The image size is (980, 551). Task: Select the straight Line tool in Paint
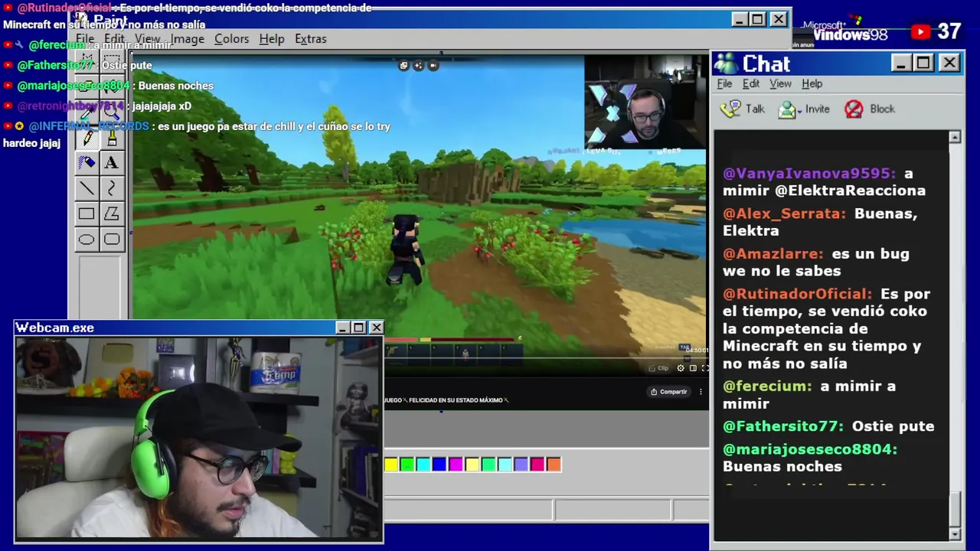click(87, 188)
